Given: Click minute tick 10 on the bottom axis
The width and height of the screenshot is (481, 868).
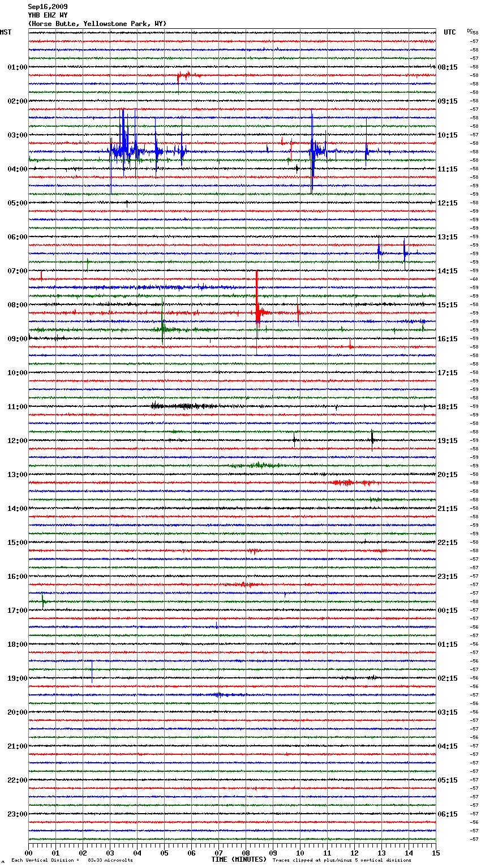Looking at the screenshot, I should [x=300, y=853].
